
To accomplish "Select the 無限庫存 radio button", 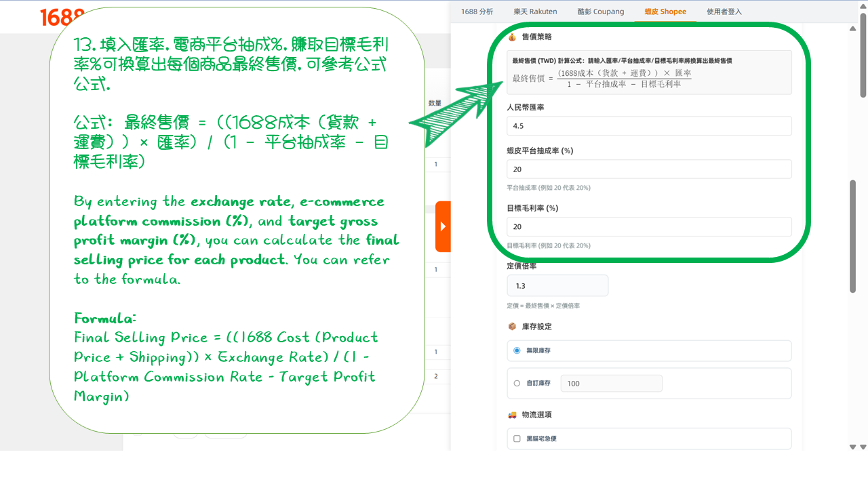I will click(x=517, y=350).
